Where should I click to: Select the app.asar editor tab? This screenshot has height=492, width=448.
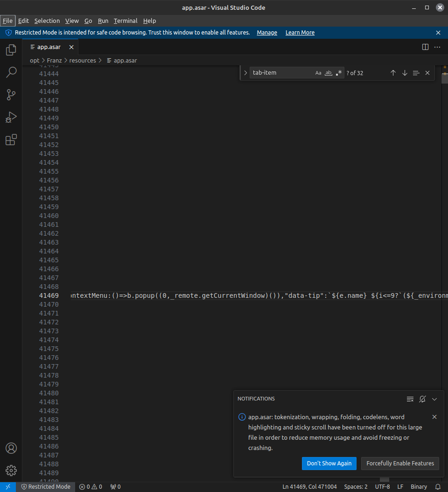[50, 47]
